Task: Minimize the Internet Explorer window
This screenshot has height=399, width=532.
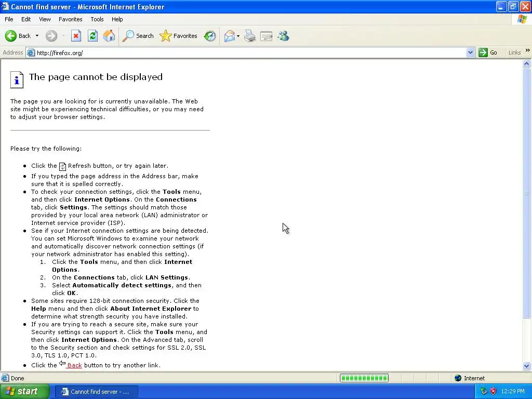Action: (501, 6)
